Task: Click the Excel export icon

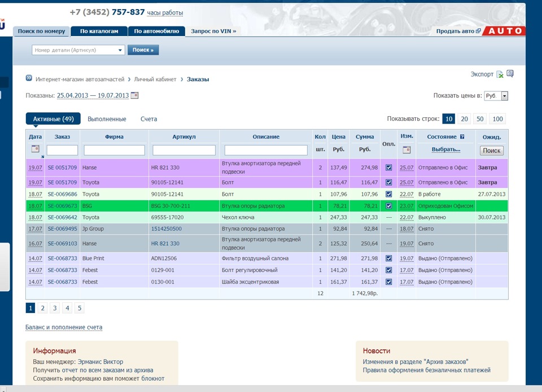Action: coord(500,74)
